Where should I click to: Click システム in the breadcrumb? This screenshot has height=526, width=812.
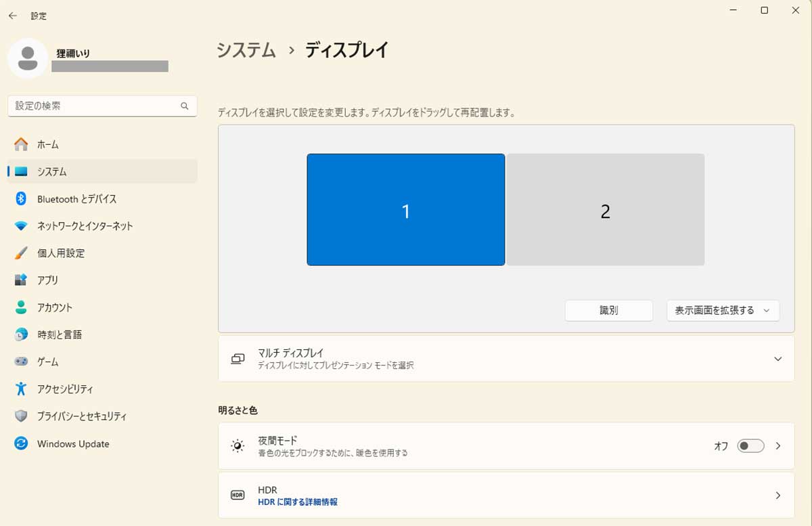point(246,50)
